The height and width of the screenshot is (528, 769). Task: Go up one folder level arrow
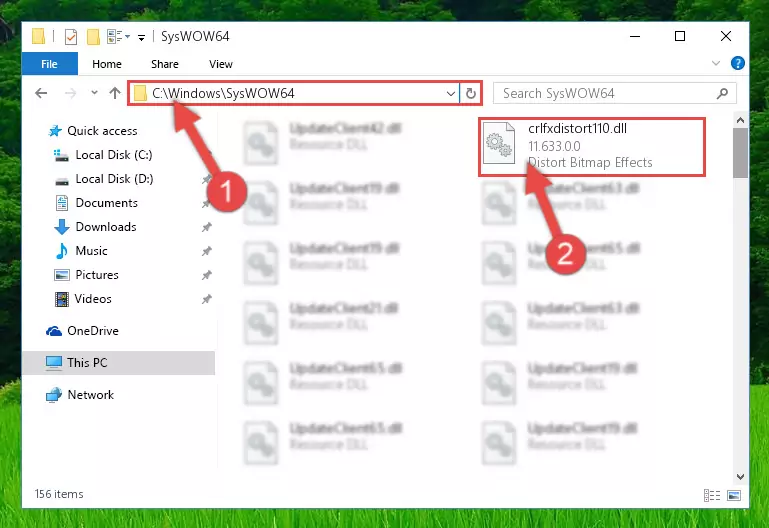tap(115, 93)
